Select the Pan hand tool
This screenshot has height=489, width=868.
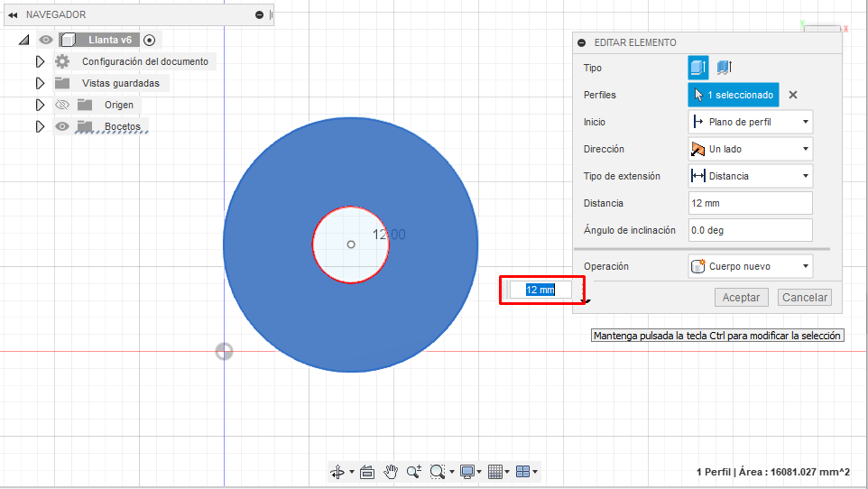[391, 472]
